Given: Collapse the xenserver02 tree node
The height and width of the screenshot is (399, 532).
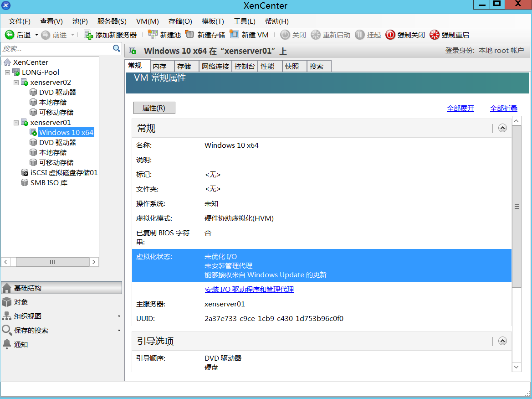Looking at the screenshot, I should [x=16, y=83].
